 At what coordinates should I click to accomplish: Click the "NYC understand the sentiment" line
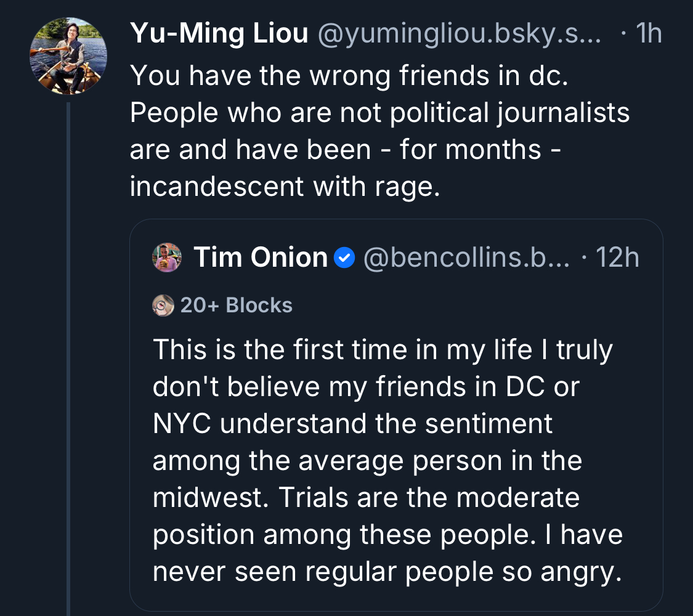click(x=352, y=424)
